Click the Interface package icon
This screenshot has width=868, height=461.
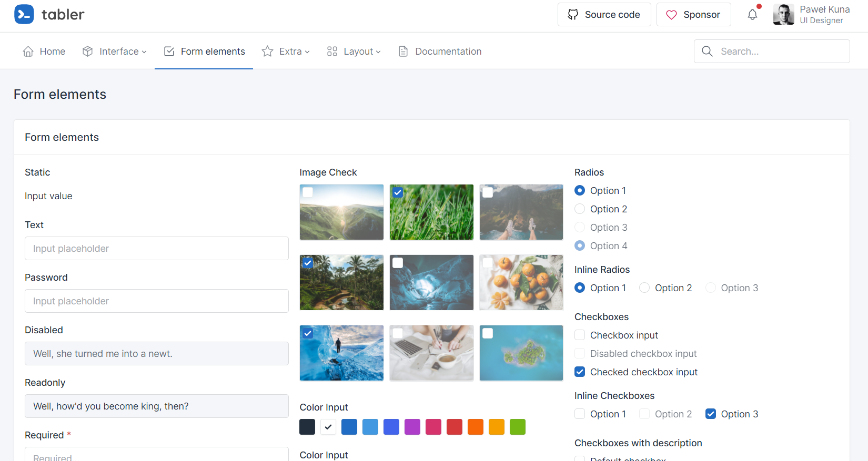coord(88,52)
